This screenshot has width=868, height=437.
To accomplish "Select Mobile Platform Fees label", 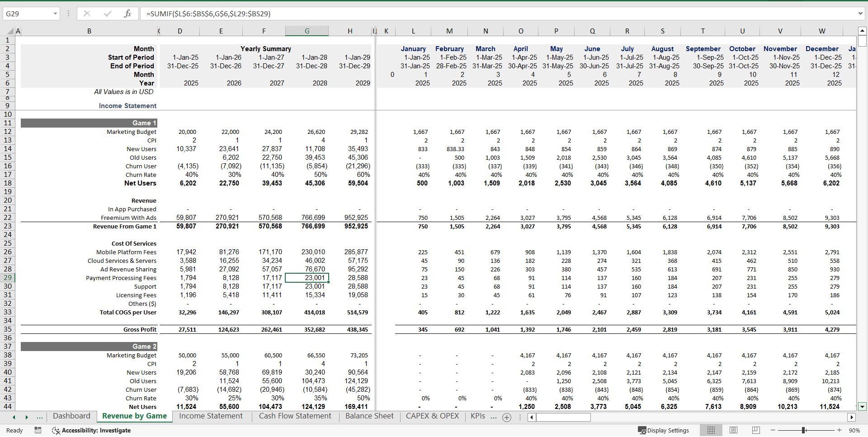I will [126, 252].
